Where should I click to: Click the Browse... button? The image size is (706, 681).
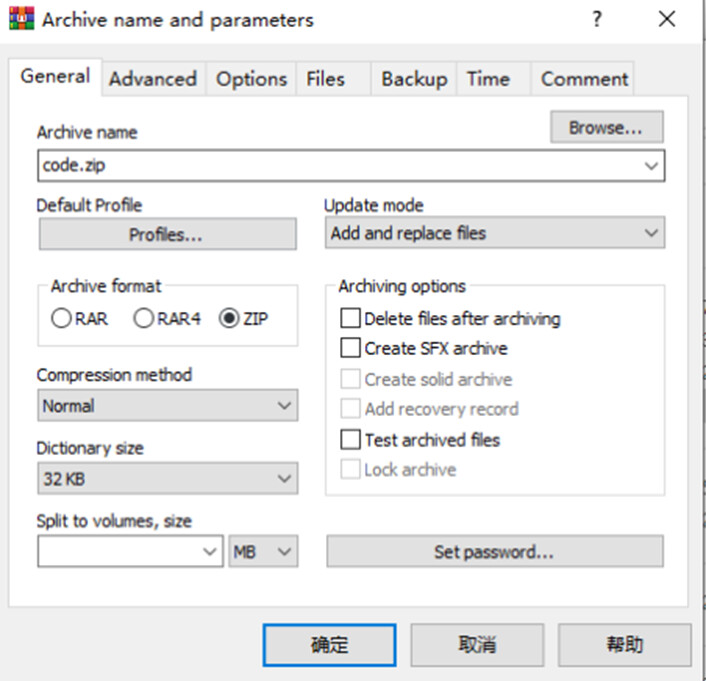pos(606,127)
